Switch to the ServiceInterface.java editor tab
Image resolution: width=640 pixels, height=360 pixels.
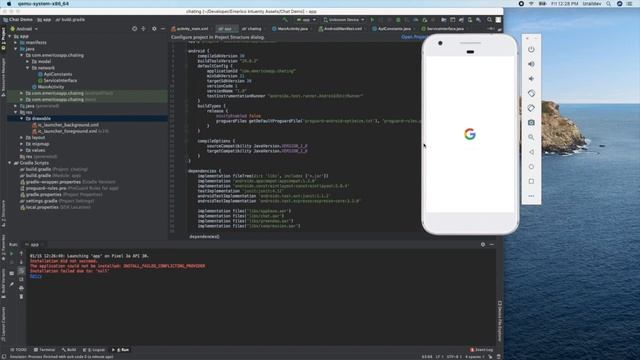[442, 29]
